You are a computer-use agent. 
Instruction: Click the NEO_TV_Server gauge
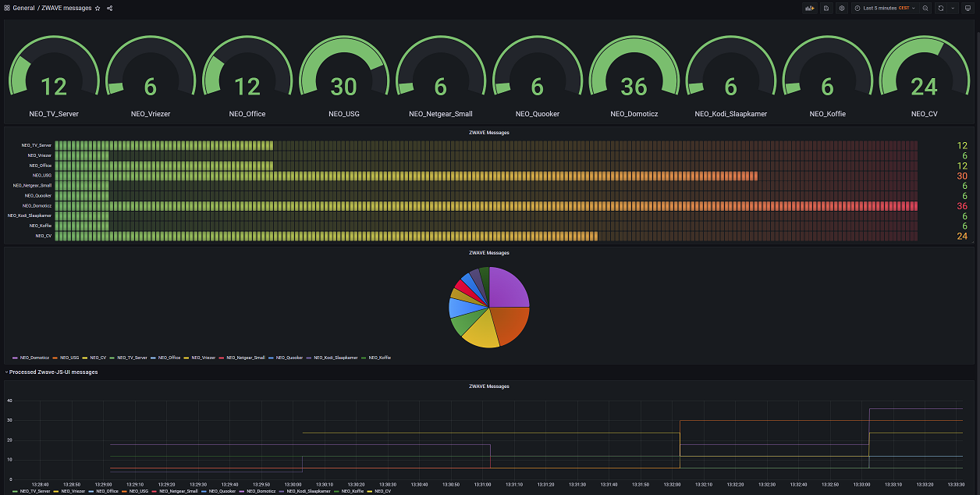pos(54,78)
